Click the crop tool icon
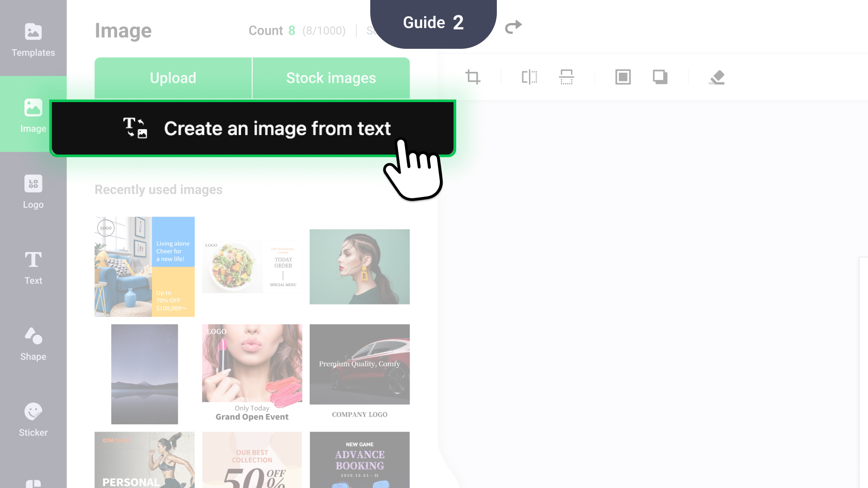The height and width of the screenshot is (488, 868). tap(473, 77)
